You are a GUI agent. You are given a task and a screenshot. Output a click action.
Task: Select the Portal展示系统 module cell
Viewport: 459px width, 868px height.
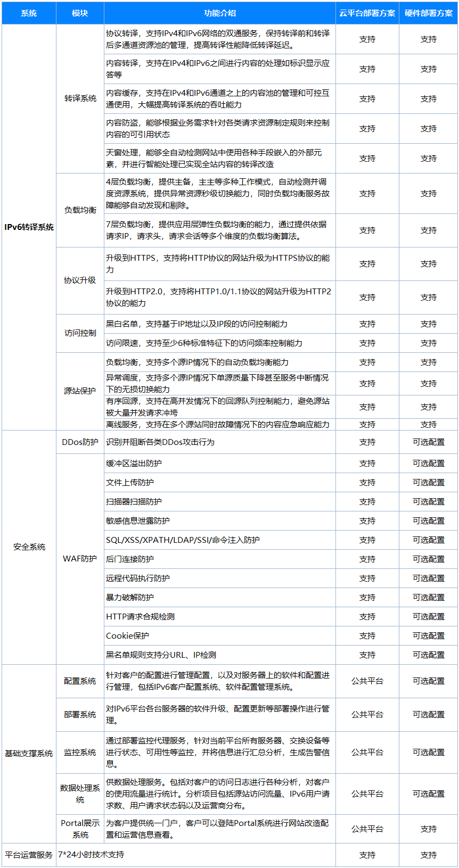coord(80,829)
